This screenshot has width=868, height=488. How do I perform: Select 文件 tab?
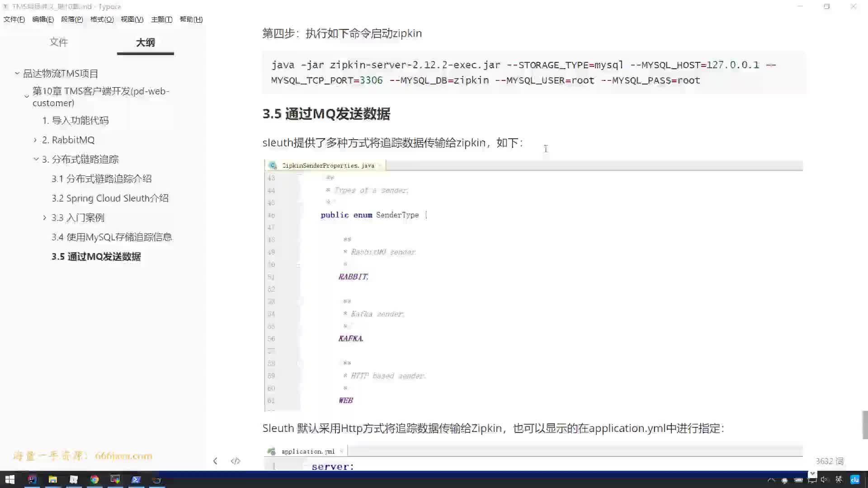58,42
